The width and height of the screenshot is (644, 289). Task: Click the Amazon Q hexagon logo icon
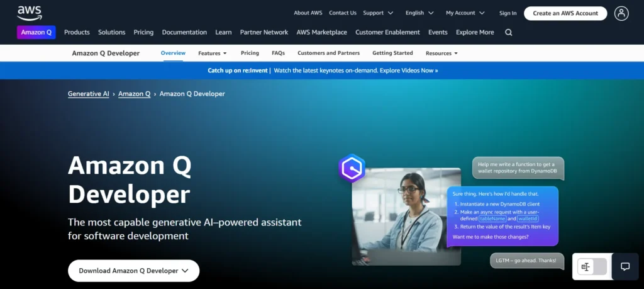click(x=352, y=168)
